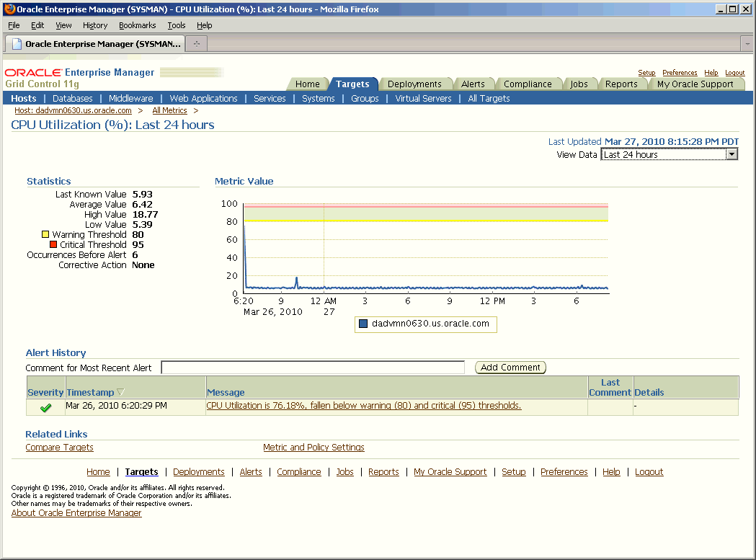Switch to the Compliance tab

[x=528, y=84]
